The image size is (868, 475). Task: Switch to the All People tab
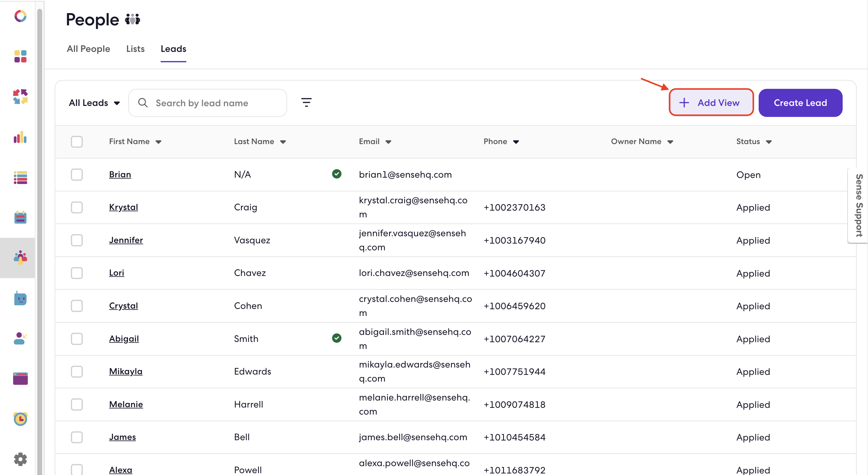[88, 49]
